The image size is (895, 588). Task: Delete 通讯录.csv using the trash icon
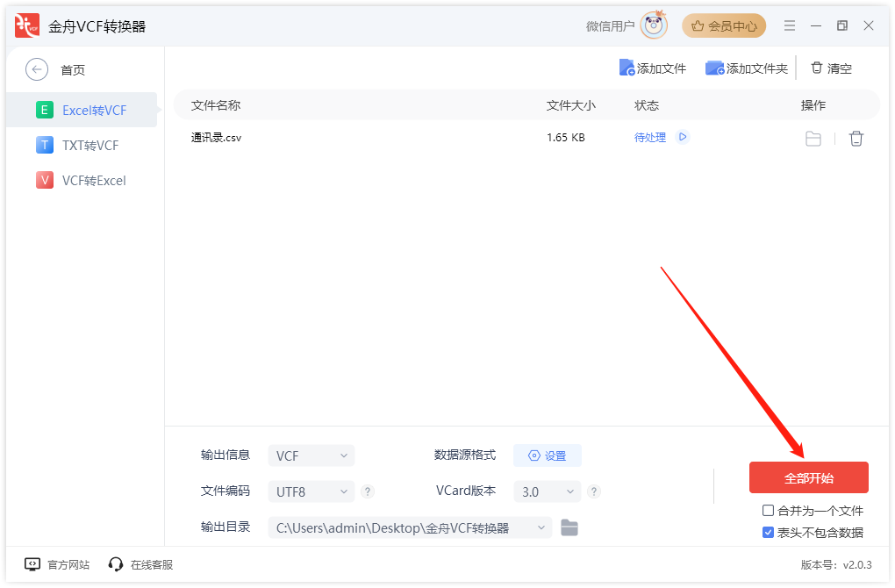(856, 139)
